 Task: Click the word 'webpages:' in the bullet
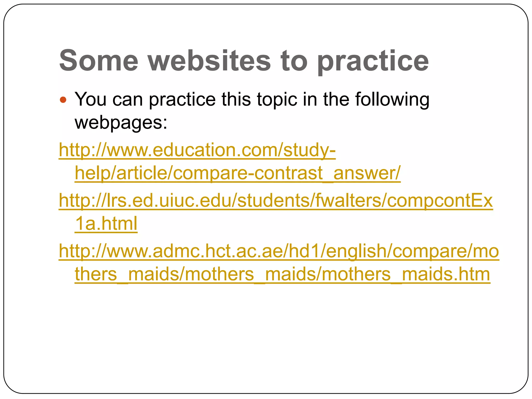click(121, 122)
